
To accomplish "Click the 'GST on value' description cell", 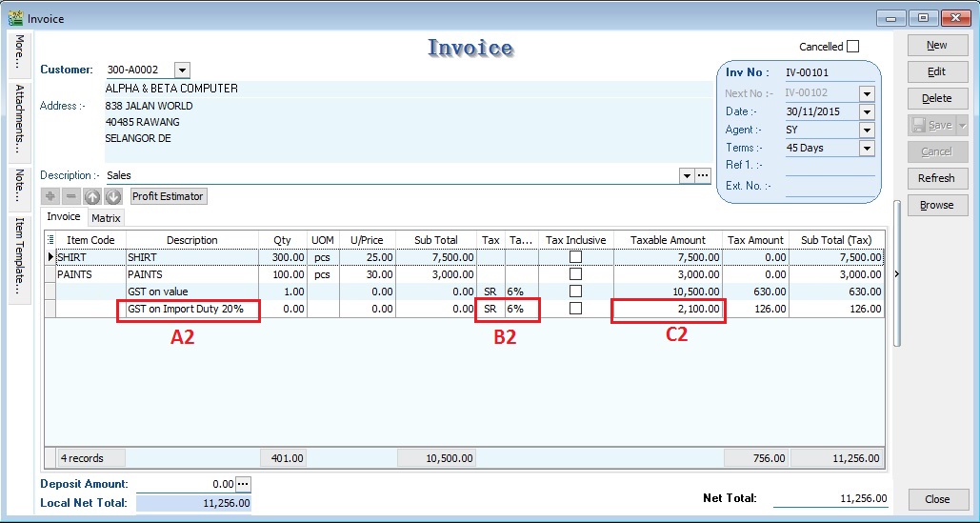I will click(x=191, y=292).
